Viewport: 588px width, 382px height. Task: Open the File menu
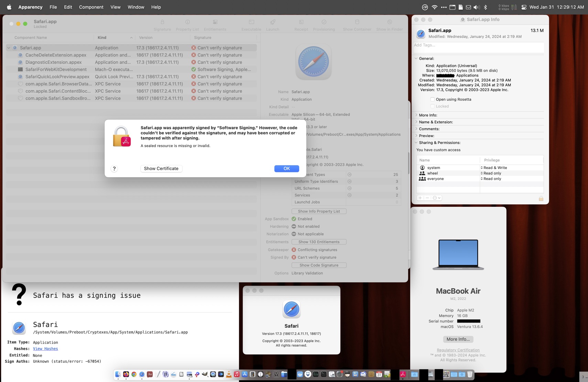(x=53, y=7)
